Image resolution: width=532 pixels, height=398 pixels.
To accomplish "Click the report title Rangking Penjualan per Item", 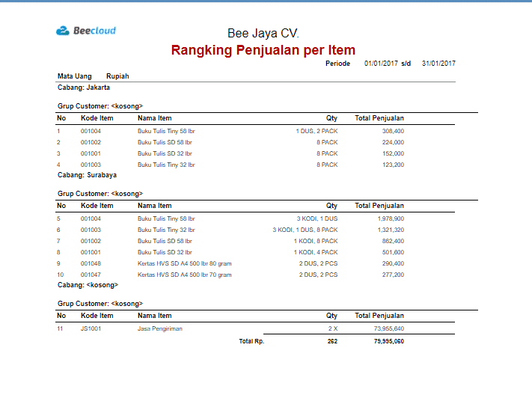I will pyautogui.click(x=263, y=50).
